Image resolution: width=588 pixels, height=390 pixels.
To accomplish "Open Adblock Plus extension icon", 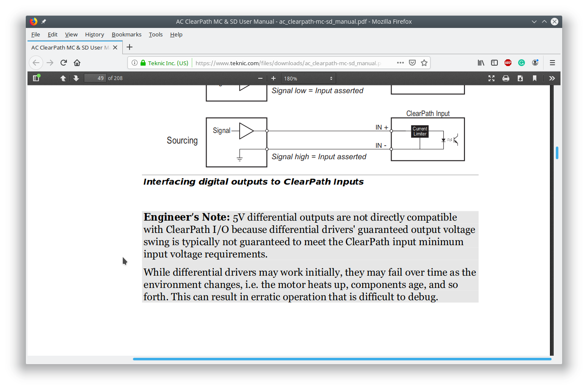I will point(508,63).
